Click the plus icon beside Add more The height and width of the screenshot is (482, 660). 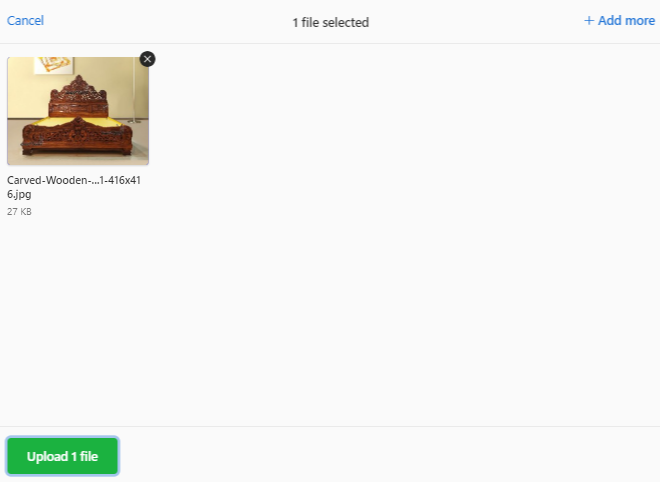pos(589,20)
